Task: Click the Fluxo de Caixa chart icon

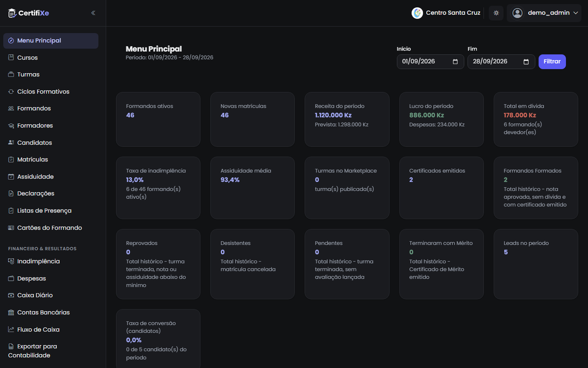Action: (11, 330)
